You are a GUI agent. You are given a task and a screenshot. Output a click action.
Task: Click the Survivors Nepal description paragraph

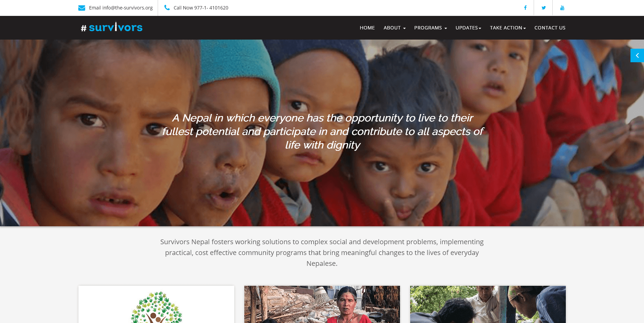[322, 253]
